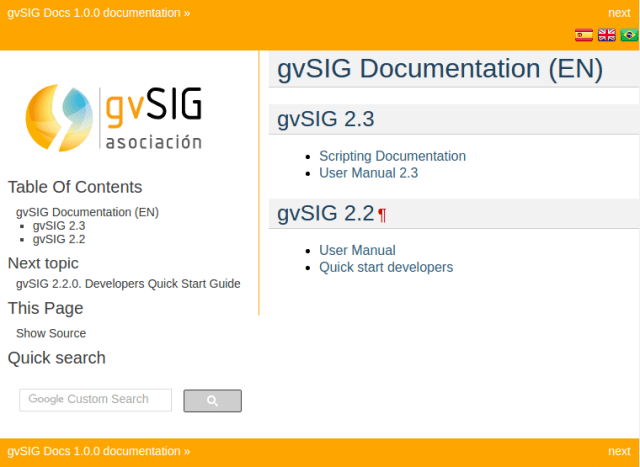Switch to Spanish using the Spain flag
Image resolution: width=640 pixels, height=467 pixels.
pyautogui.click(x=584, y=35)
